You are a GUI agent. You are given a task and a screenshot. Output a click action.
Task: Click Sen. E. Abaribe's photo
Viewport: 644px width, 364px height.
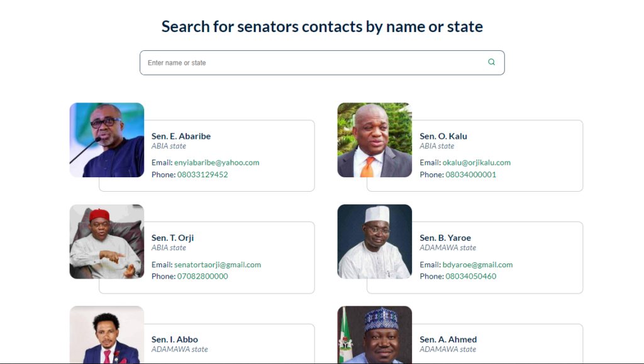tap(106, 140)
